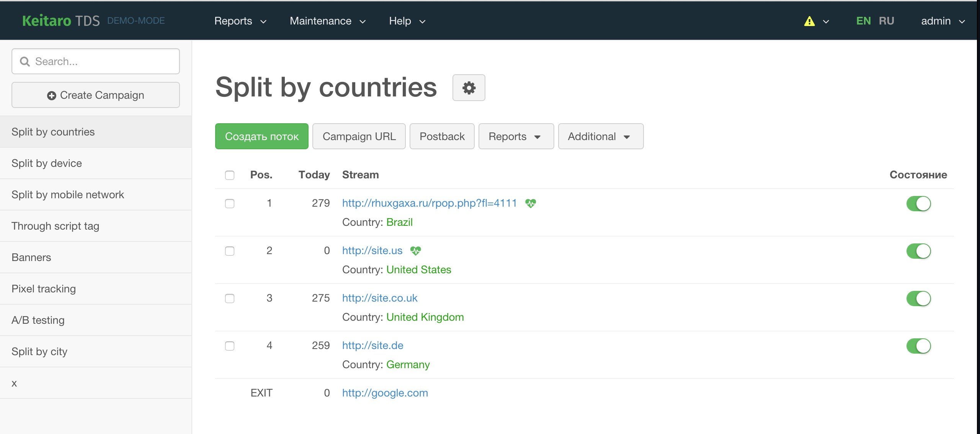Check the box for site.de stream

[x=230, y=346]
